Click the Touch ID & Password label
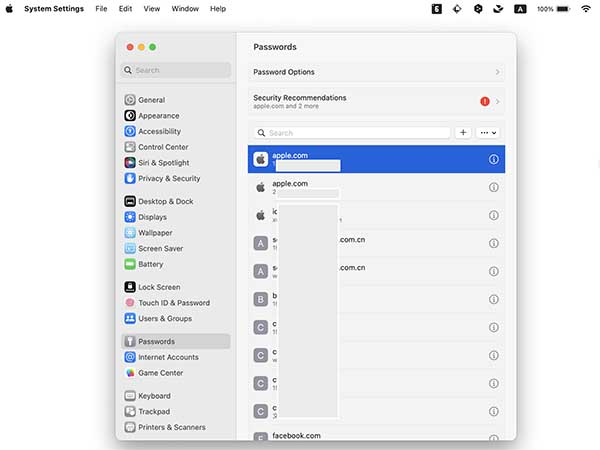600x450 pixels. pos(174,303)
